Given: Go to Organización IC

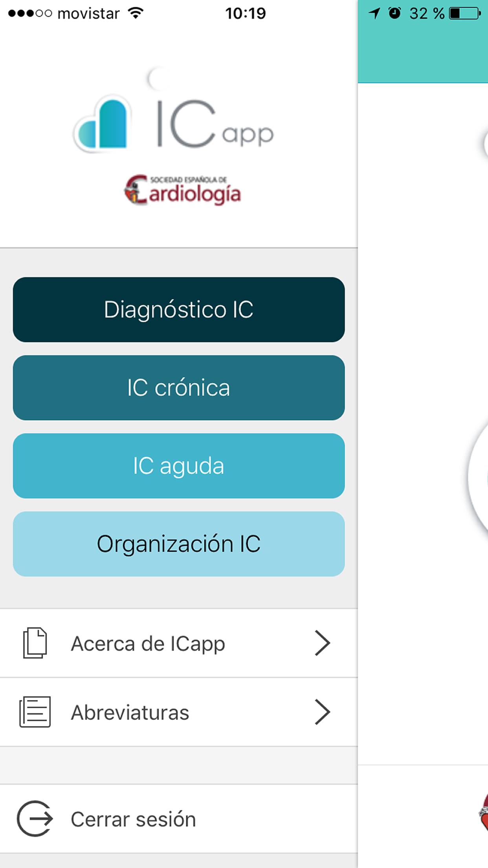Looking at the screenshot, I should [x=179, y=544].
